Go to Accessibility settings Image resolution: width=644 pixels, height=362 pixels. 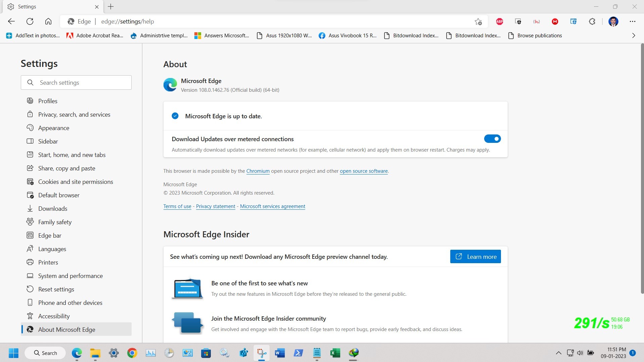pyautogui.click(x=76, y=316)
